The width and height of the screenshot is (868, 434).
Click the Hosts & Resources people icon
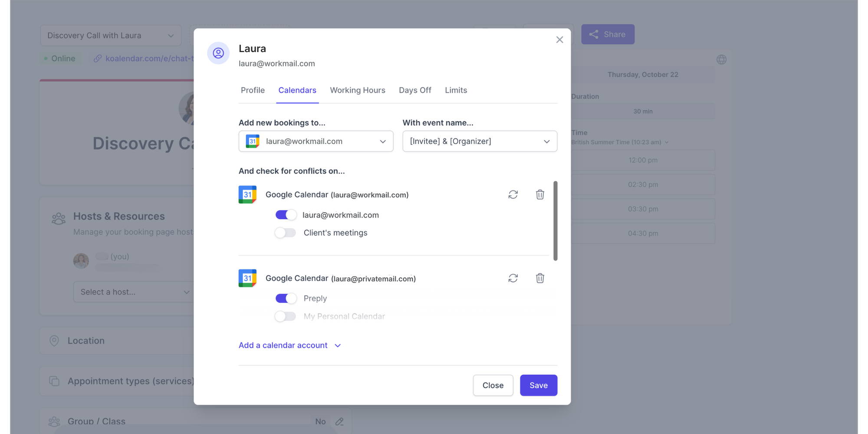[x=59, y=218]
